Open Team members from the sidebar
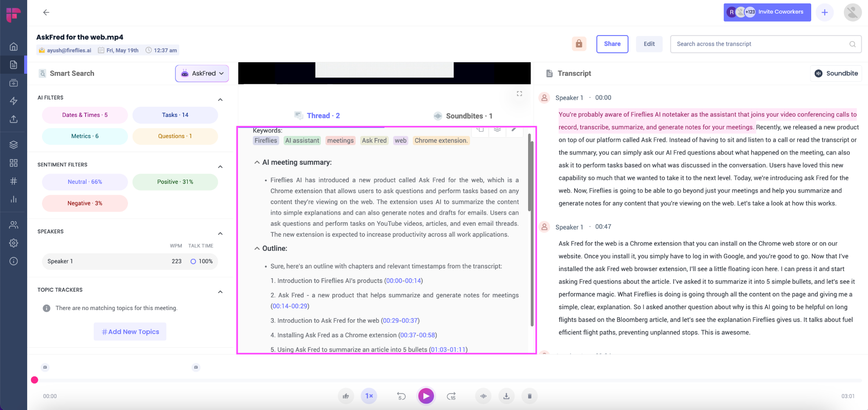Viewport: 868px width, 410px height. click(x=14, y=224)
